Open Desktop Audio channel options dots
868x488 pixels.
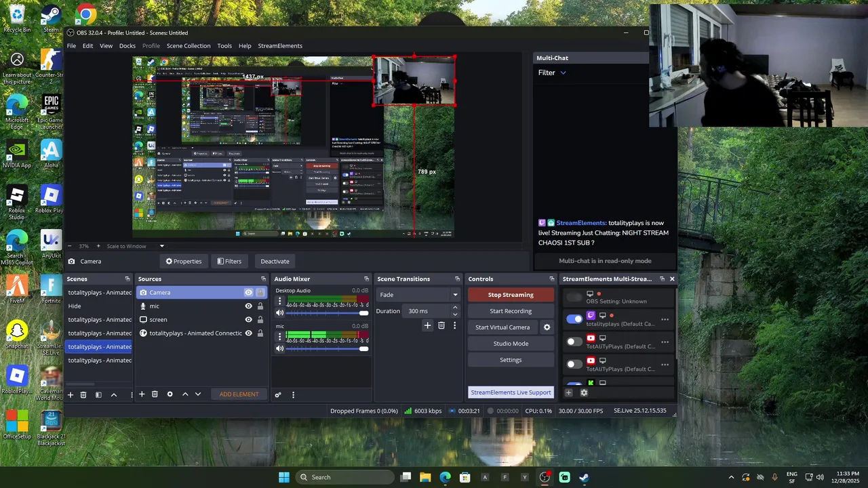pos(279,301)
